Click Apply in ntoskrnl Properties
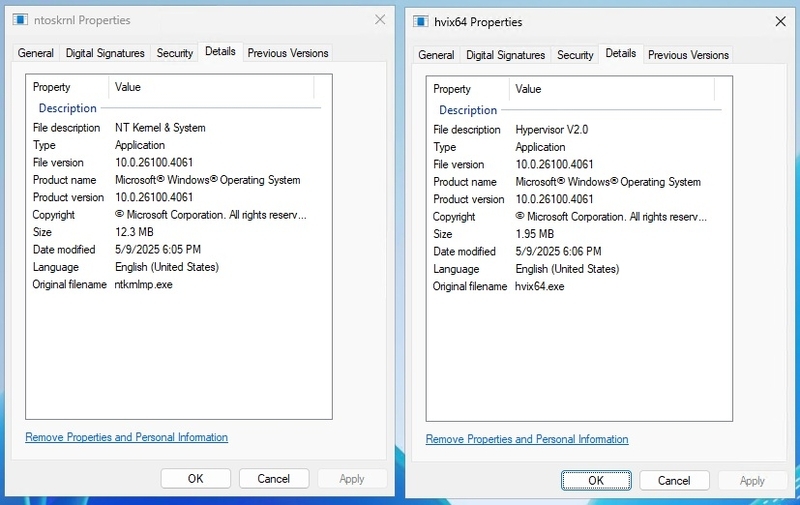The height and width of the screenshot is (505, 800). tap(352, 478)
